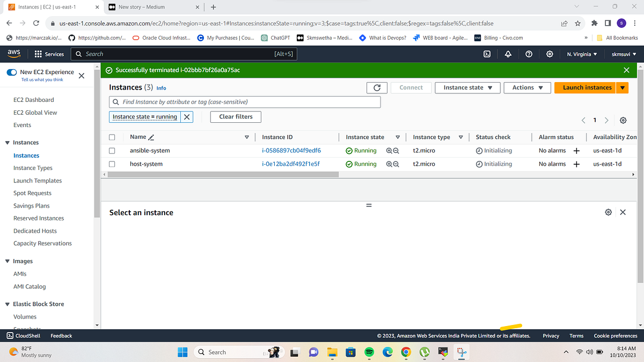The width and height of the screenshot is (644, 362).
Task: Go to Spot Requests in sidebar
Action: pyautogui.click(x=32, y=193)
